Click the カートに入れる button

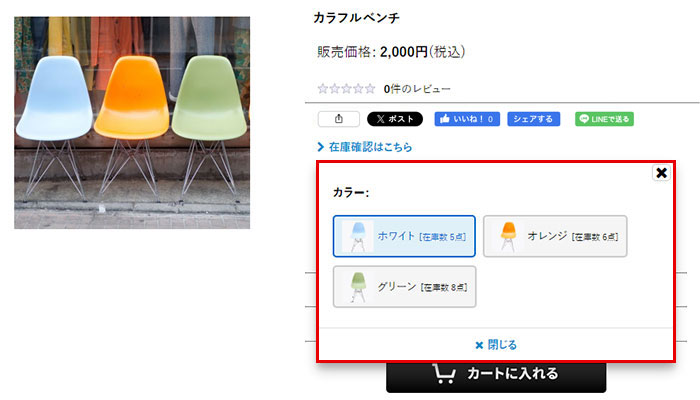pos(496,374)
